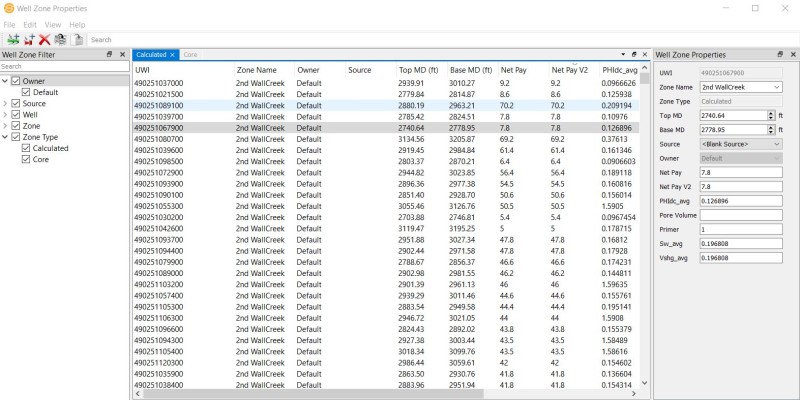Sort by the Net Pay column header
800x400 pixels.
coord(515,71)
